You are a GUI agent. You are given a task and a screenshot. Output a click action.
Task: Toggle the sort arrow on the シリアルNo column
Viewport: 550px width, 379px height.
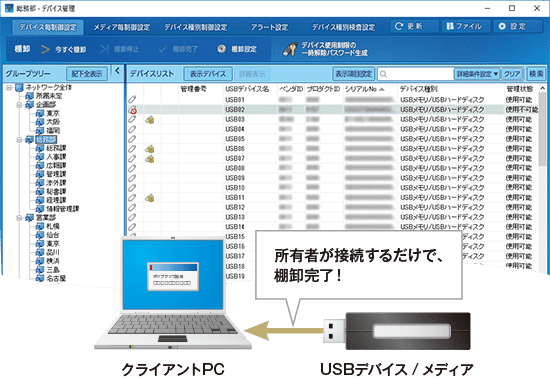382,89
